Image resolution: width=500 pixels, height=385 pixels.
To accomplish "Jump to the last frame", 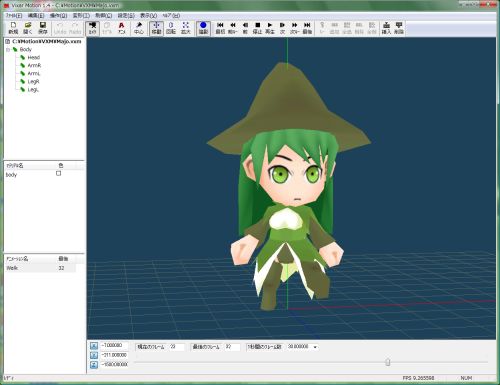I will tap(307, 28).
